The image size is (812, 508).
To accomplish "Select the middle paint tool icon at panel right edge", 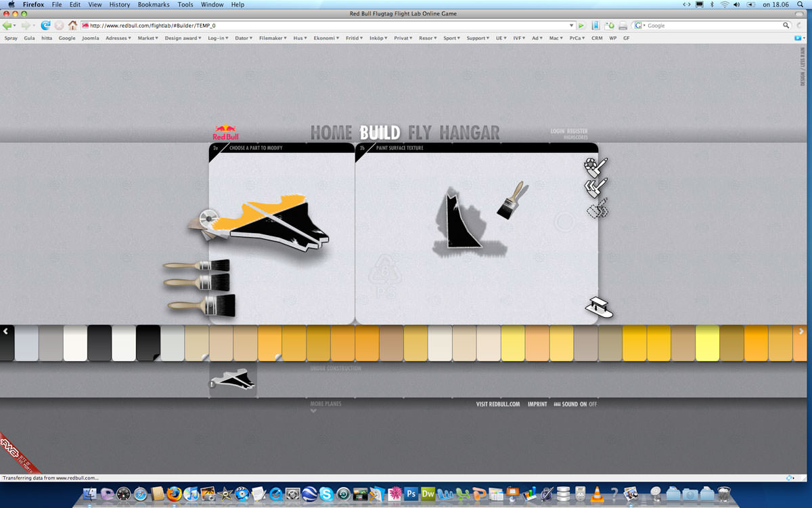I will (x=596, y=187).
